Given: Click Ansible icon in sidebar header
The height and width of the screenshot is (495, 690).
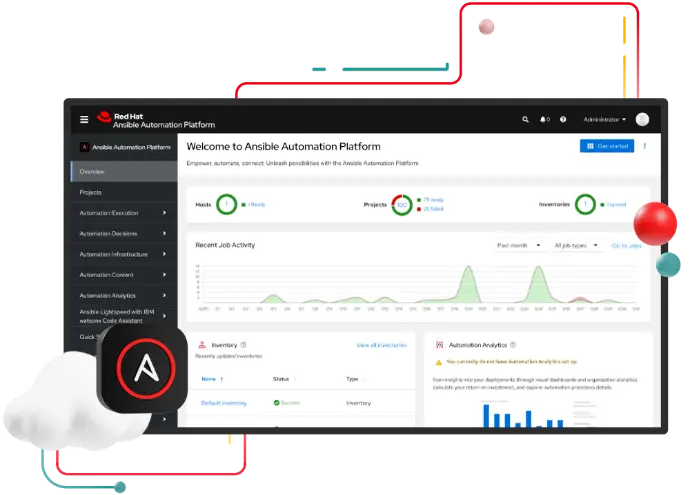Looking at the screenshot, I should tap(84, 147).
